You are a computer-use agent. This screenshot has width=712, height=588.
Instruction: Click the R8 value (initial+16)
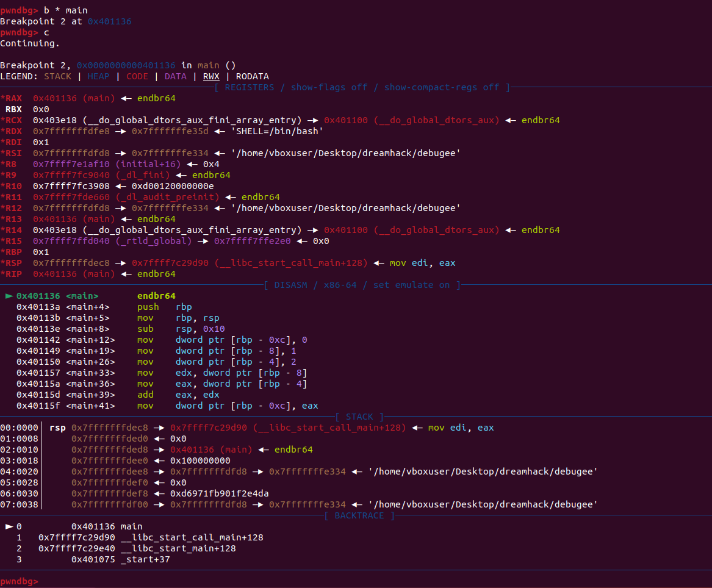point(148,164)
